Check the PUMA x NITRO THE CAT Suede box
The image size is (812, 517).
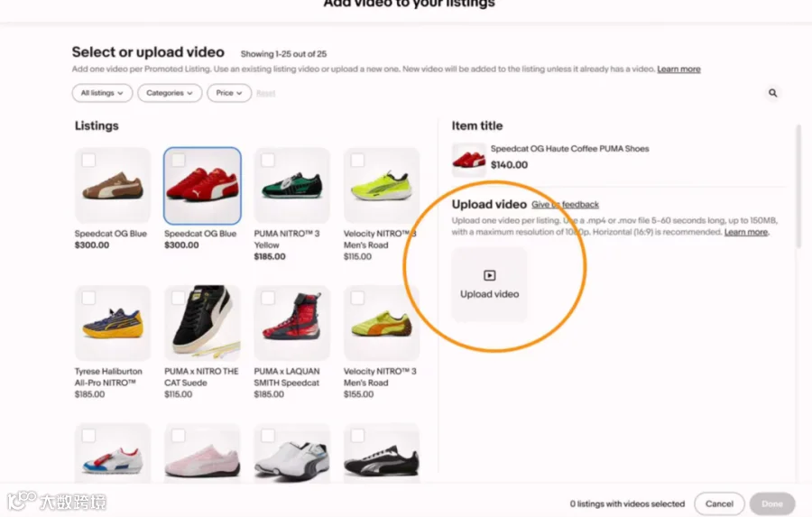(178, 298)
